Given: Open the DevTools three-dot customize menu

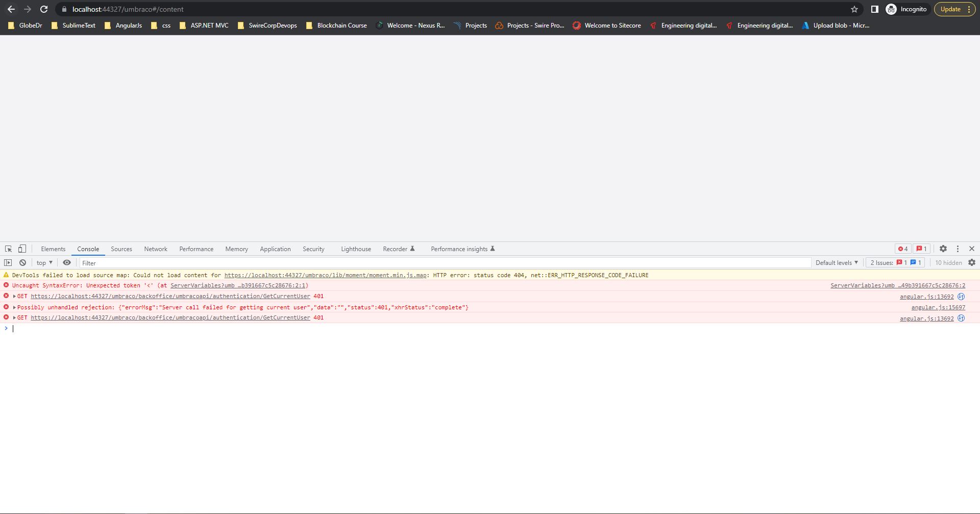Looking at the screenshot, I should tap(958, 249).
